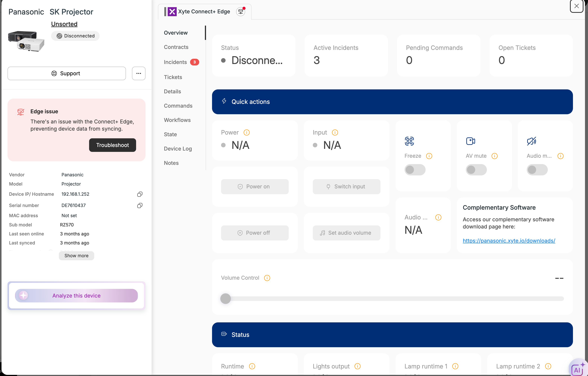The image size is (588, 376).
Task: Click the Audio mute speaker icon
Action: click(532, 141)
